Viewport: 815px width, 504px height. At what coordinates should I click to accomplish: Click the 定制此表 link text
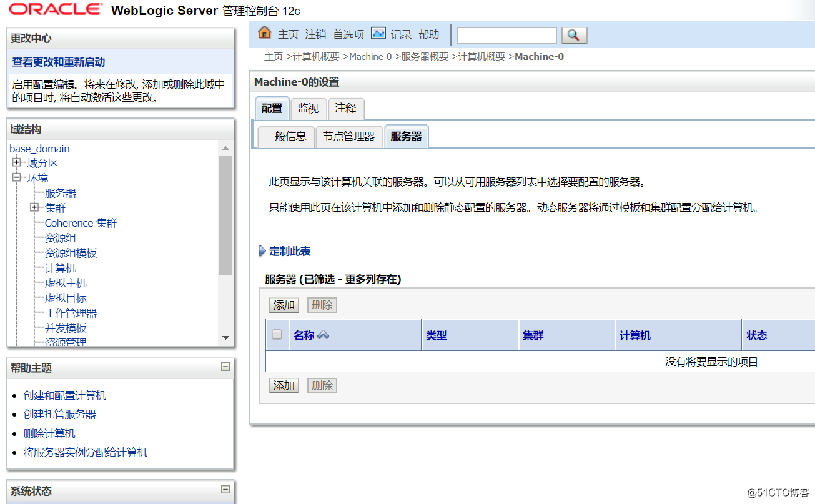(x=290, y=252)
